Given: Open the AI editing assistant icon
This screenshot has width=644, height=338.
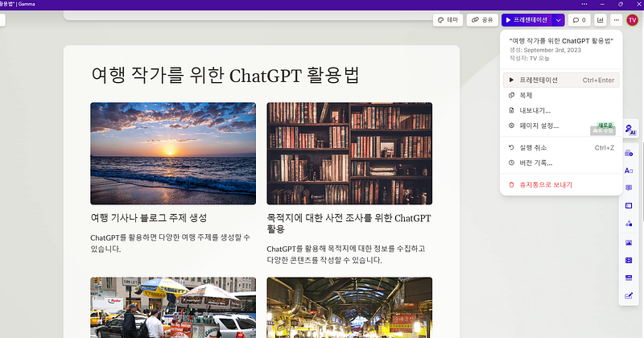Looking at the screenshot, I should tap(630, 130).
